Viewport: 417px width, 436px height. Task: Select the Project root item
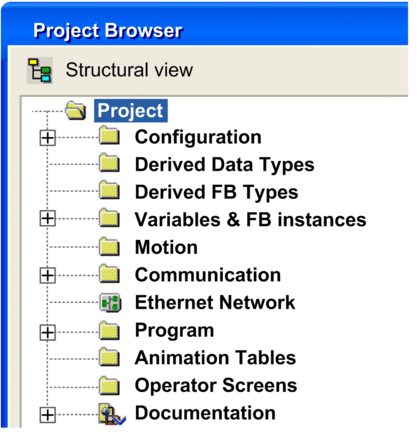(131, 111)
